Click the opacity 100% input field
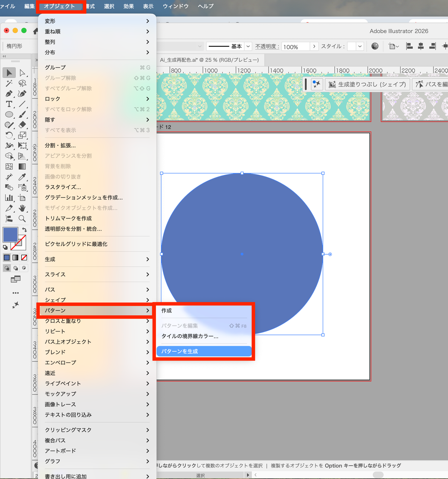Image resolution: width=448 pixels, height=479 pixels. point(295,47)
